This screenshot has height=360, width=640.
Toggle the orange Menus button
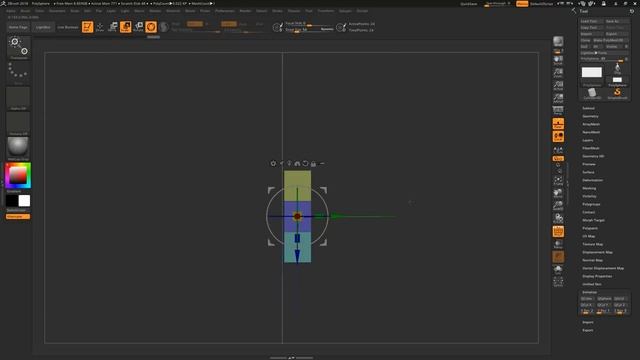[x=522, y=4]
